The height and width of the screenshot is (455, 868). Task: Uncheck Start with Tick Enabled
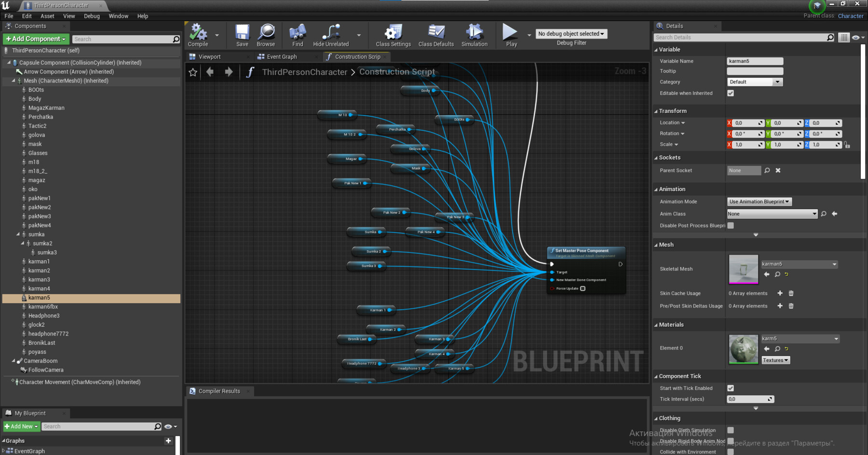(731, 388)
